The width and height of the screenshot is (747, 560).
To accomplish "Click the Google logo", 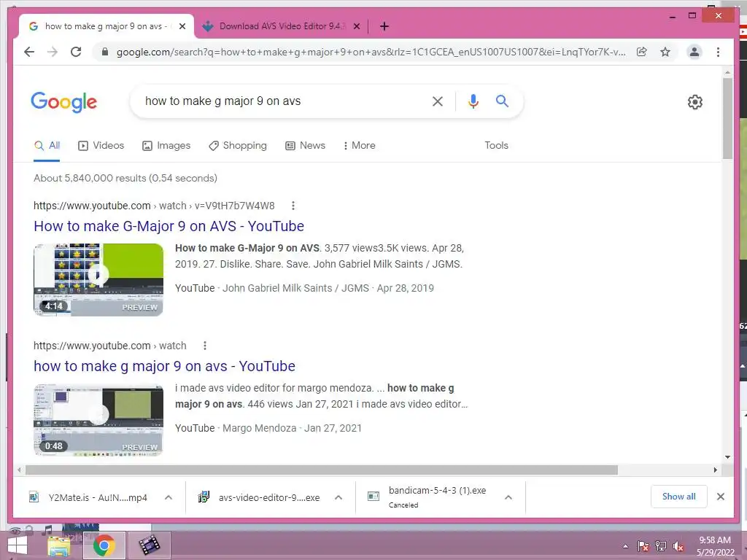I will 64,102.
